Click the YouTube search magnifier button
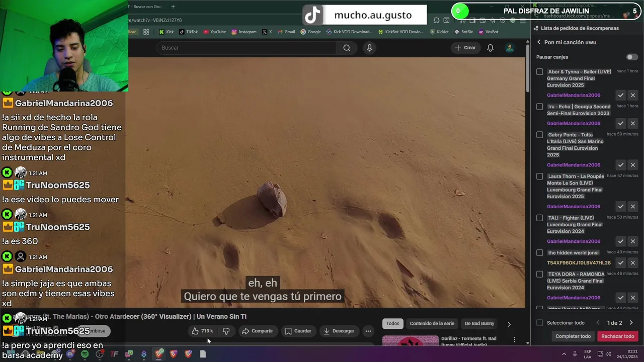Screen dimensions: 644x362 347,48
